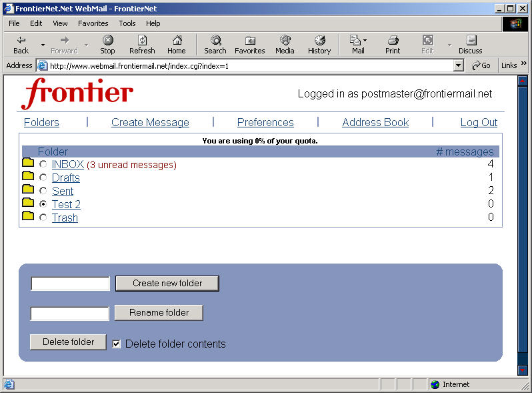Open the Edit menu
This screenshot has width=532, height=393.
click(36, 23)
